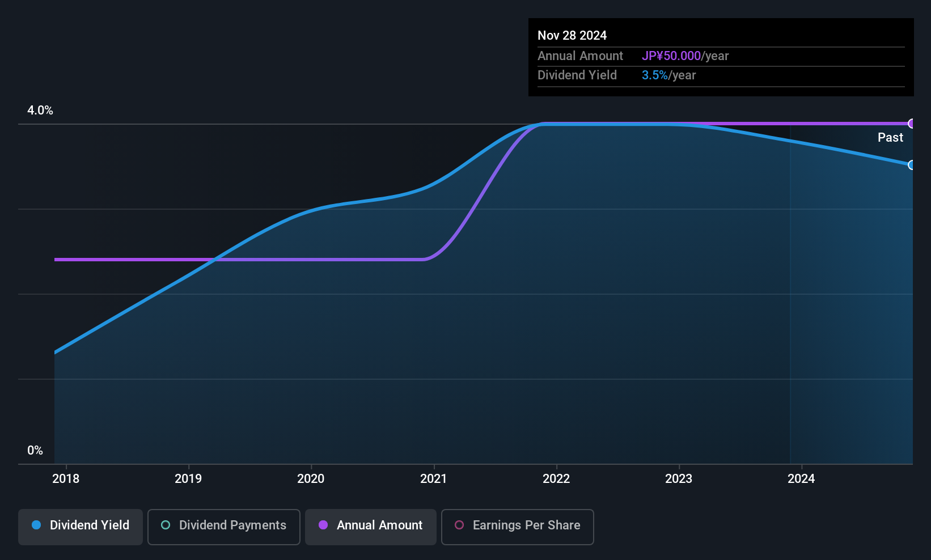
Task: Click the 3.5% dividend yield tooltip value
Action: pos(654,75)
